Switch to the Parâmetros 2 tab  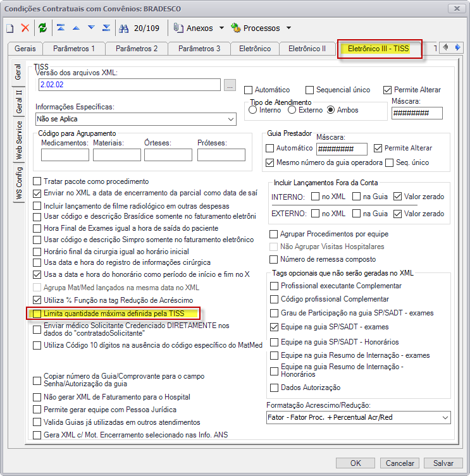[x=137, y=49]
